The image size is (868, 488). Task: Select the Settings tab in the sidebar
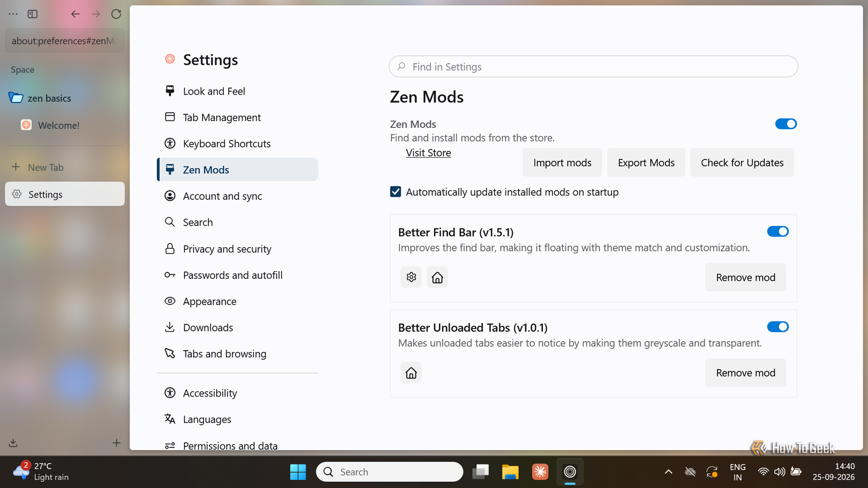tap(65, 194)
